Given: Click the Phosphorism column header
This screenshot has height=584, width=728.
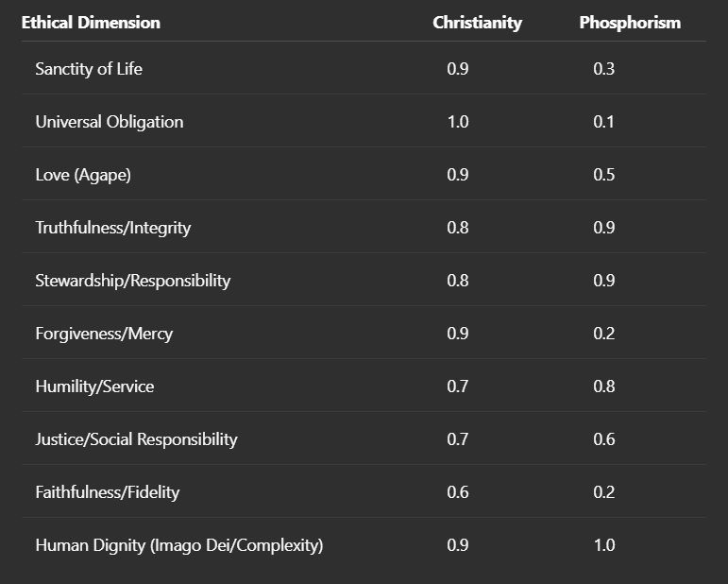Looking at the screenshot, I should (630, 23).
